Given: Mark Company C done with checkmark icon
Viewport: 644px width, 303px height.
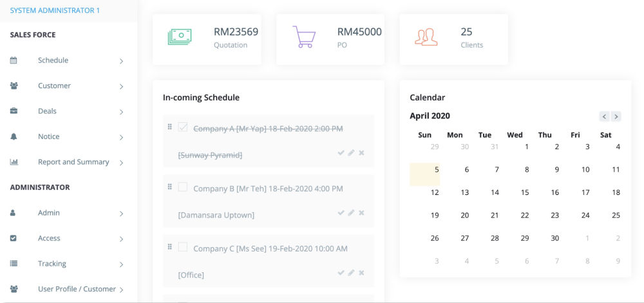Looking at the screenshot, I should pos(341,273).
